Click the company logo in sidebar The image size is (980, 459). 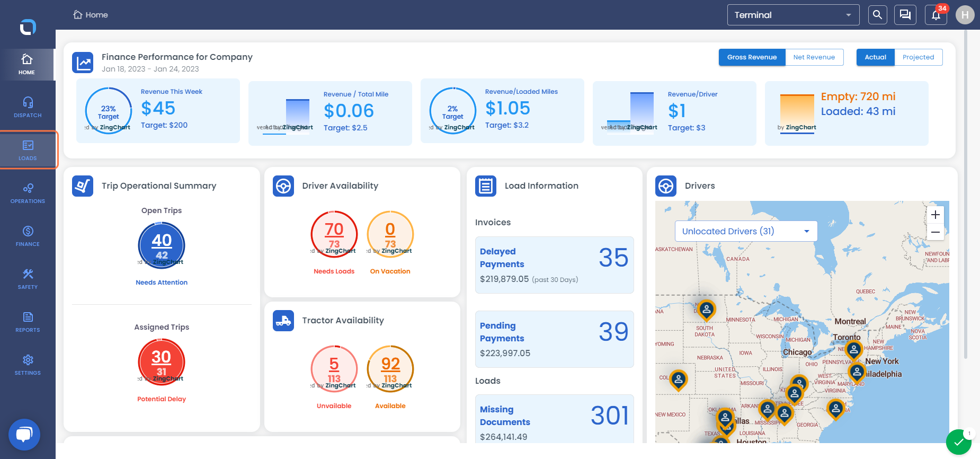[x=28, y=27]
